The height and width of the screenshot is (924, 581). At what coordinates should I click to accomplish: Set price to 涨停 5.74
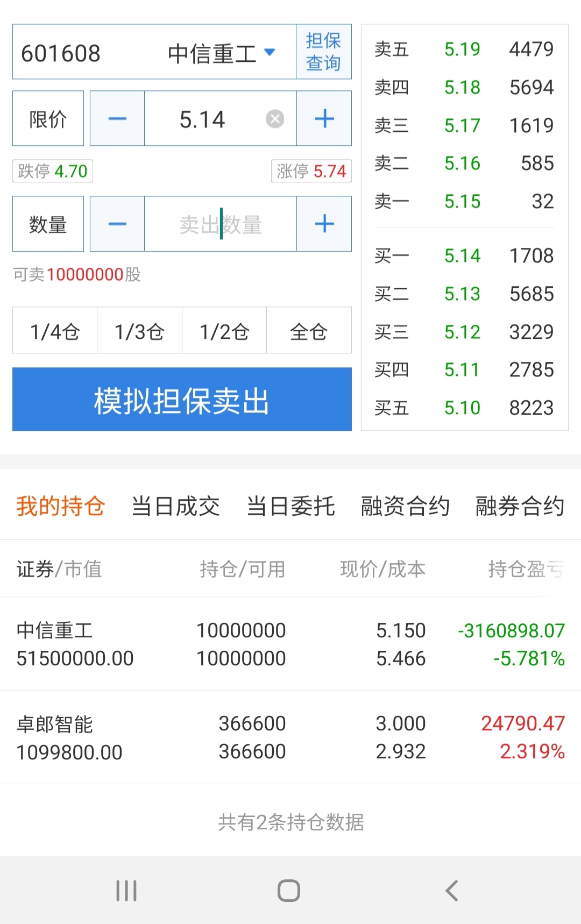coord(311,171)
